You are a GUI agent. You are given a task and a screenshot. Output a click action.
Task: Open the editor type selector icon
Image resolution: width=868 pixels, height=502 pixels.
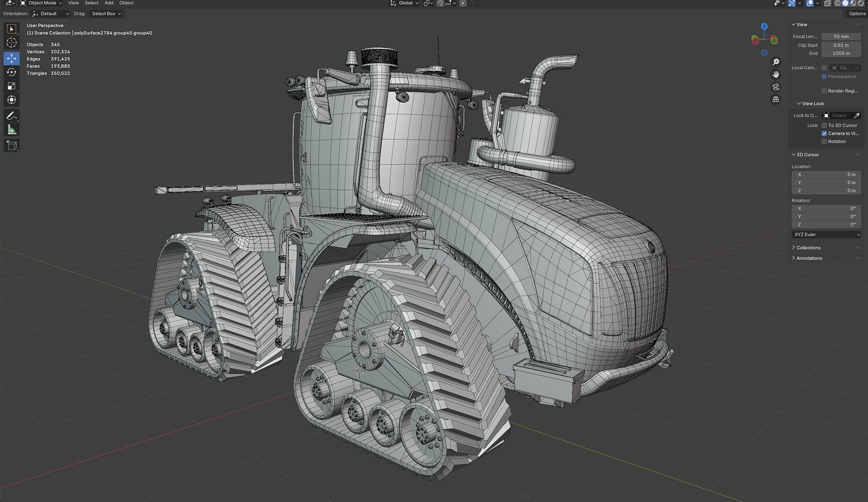9,3
